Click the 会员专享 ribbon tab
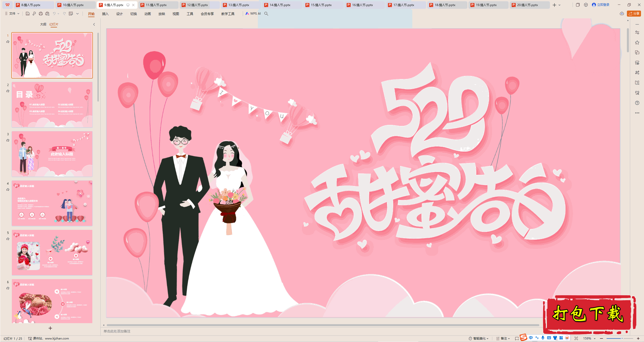Viewport: 644px width, 342px height. point(207,14)
